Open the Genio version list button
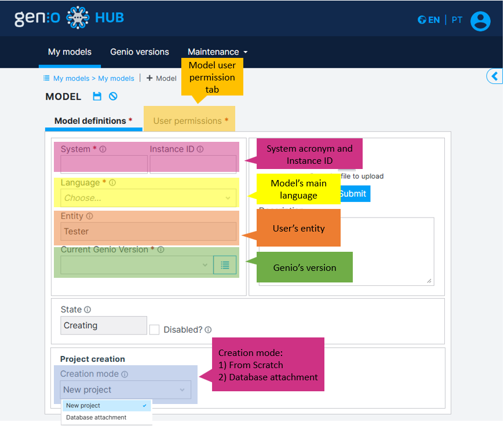The width and height of the screenshot is (504, 426). [x=225, y=265]
